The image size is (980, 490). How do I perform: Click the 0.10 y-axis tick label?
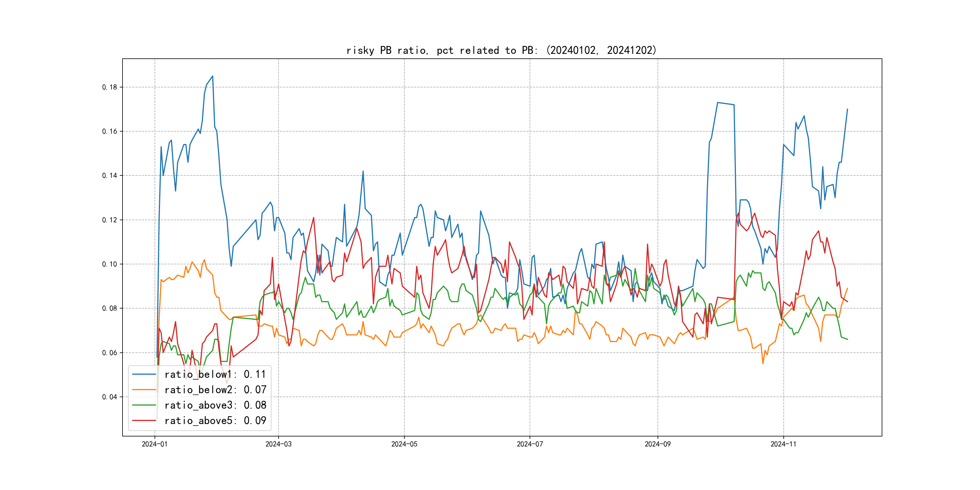pos(109,264)
